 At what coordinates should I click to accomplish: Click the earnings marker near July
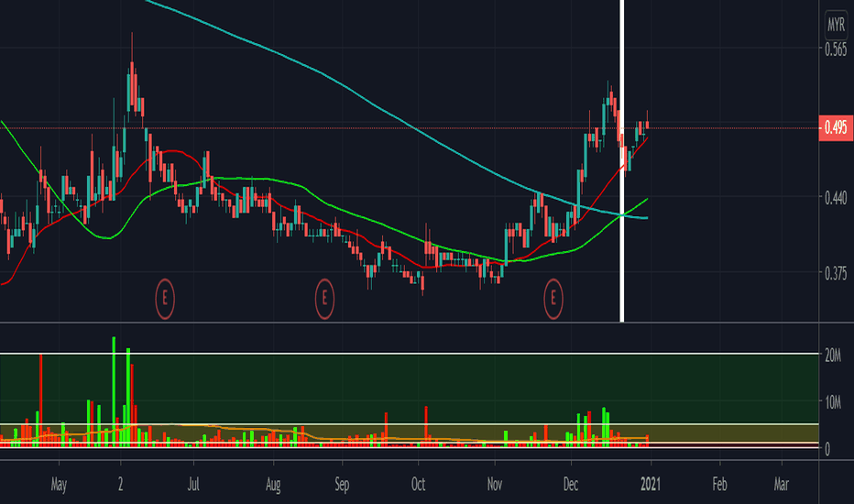165,299
